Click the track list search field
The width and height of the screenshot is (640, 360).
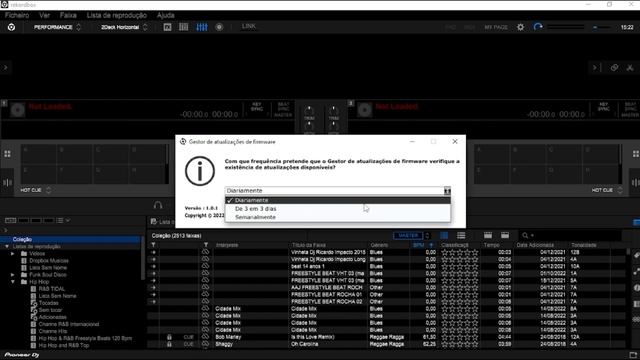coord(570,236)
